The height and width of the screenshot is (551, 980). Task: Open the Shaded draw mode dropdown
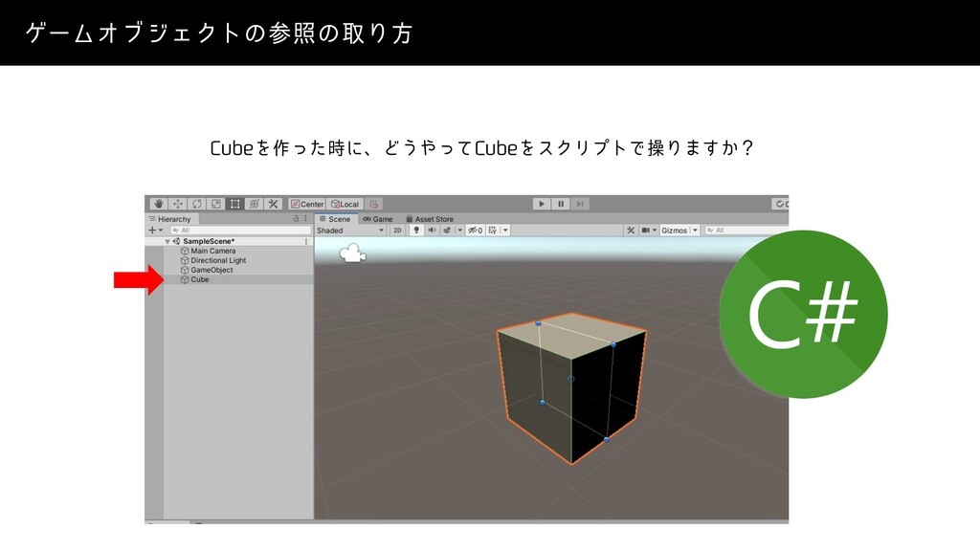click(350, 231)
